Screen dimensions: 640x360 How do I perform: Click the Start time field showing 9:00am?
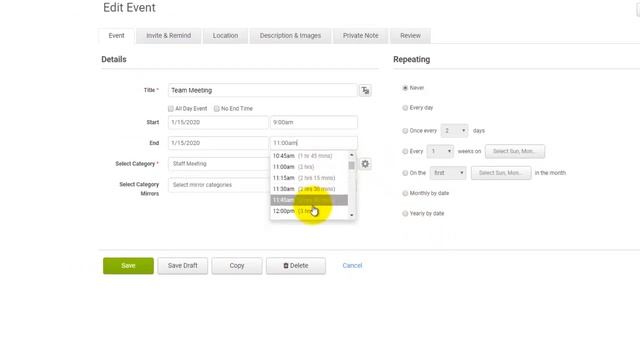314,122
